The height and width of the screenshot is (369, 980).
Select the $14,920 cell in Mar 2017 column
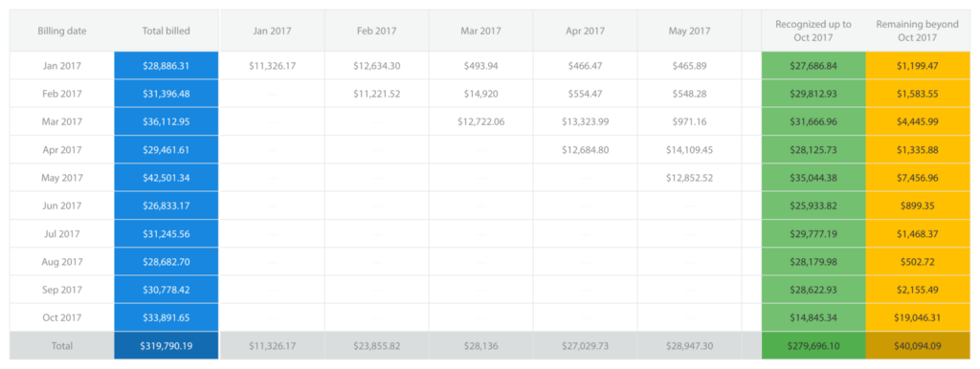(480, 94)
